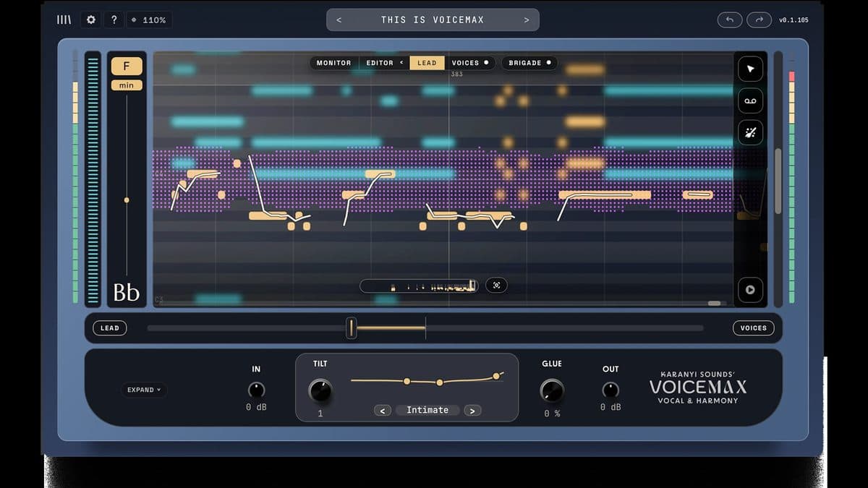Click the TILT value 1
Screen dimensions: 868x488
(x=320, y=414)
